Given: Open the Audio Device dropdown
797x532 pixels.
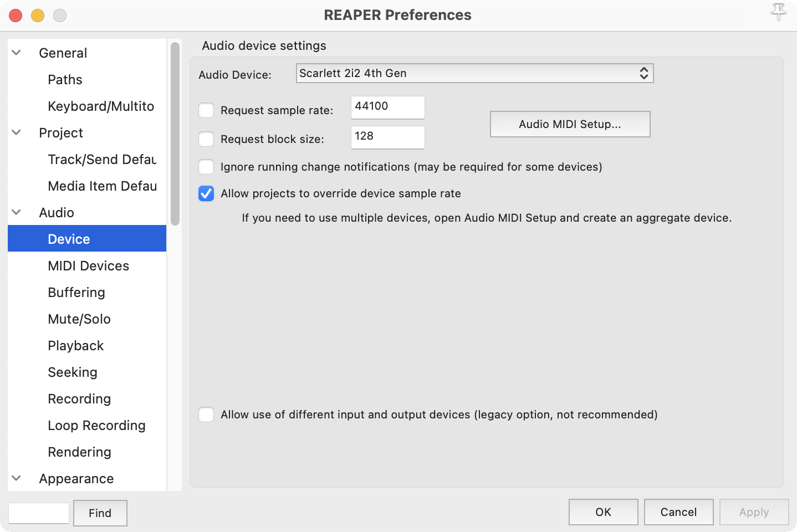Looking at the screenshot, I should (x=474, y=73).
